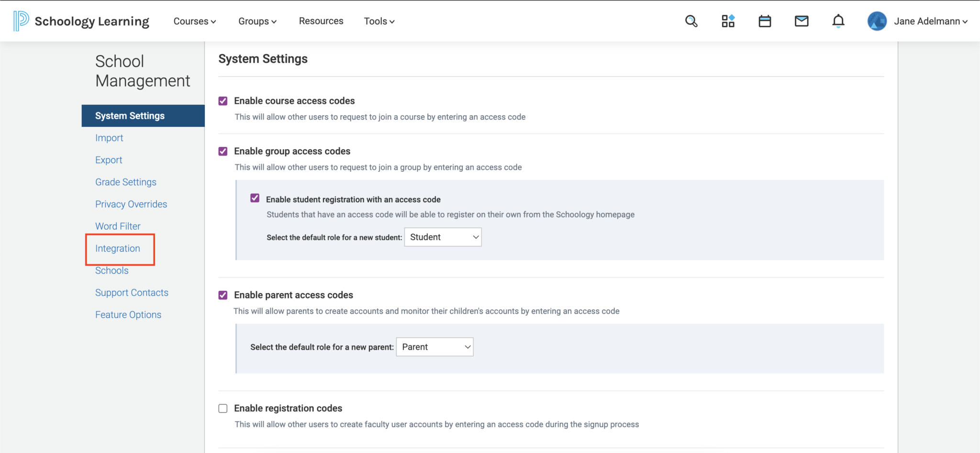Uncheck student registration with an access code

click(254, 198)
